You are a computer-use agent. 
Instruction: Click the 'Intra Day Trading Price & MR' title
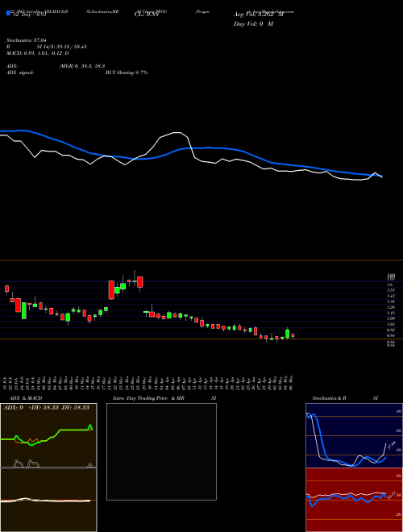(148, 398)
